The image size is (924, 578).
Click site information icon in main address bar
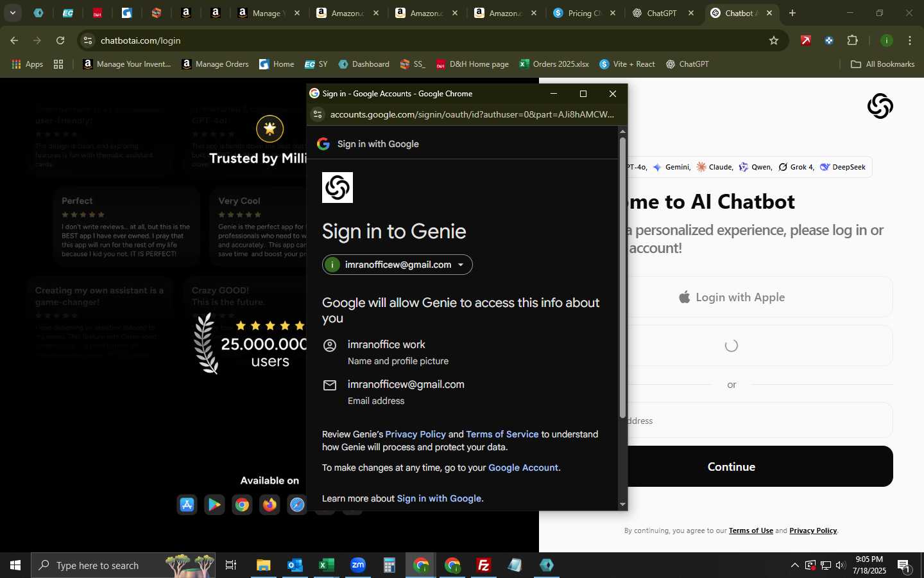coord(88,40)
